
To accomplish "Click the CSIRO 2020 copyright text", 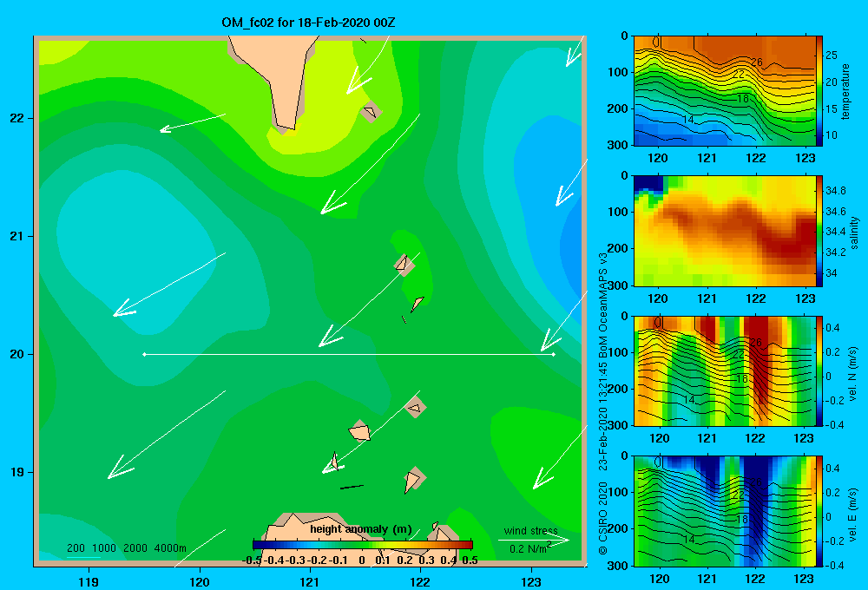I will [x=603, y=518].
